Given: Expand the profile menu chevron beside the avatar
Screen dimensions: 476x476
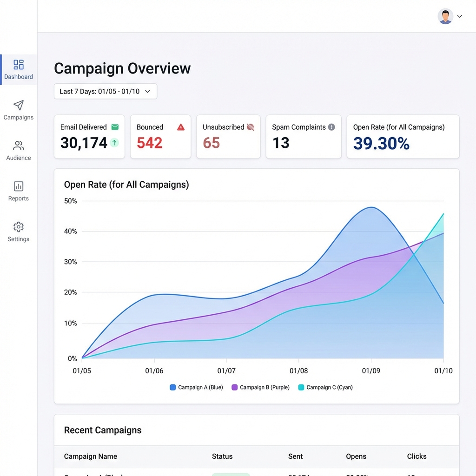Looking at the screenshot, I should (x=459, y=16).
